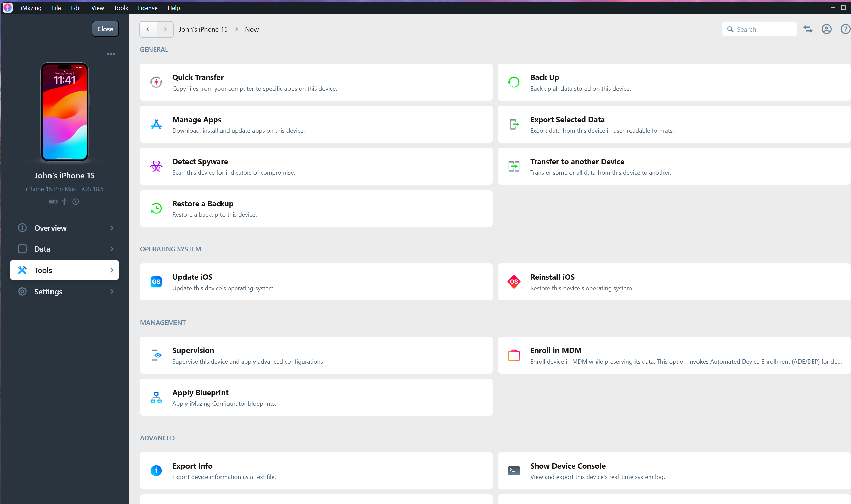Viewport: 851px width, 504px height.
Task: Click the Export Info blue icon
Action: click(x=156, y=471)
